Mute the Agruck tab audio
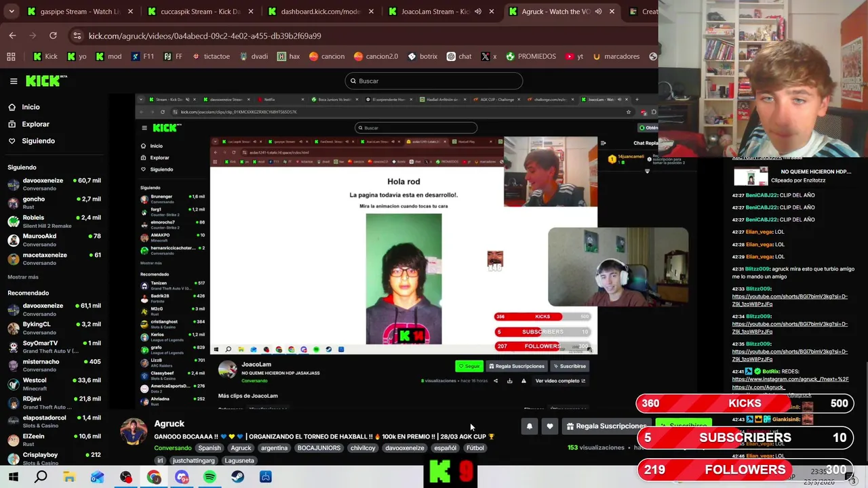Screen dimensions: 868x488 coord(598,12)
